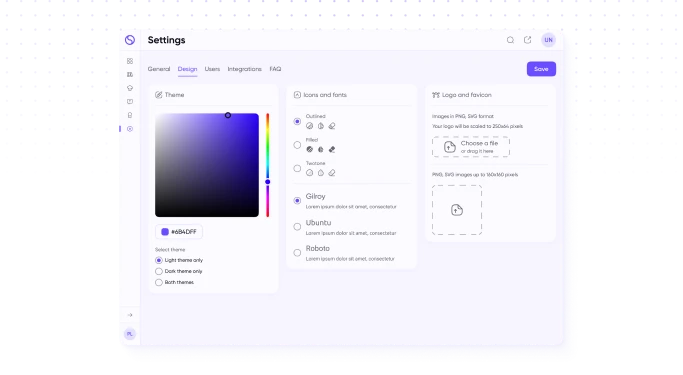Click the favicon upload drop zone

point(457,210)
